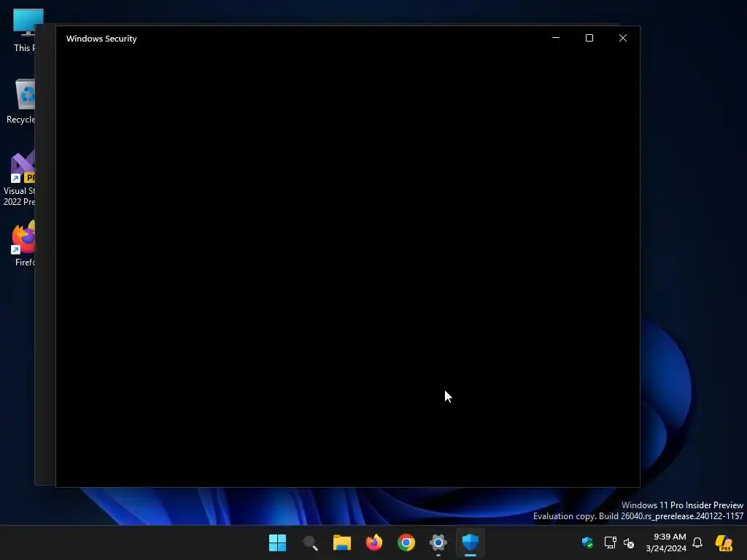Viewport: 747px width, 560px height.
Task: Launch Google Chrome from taskbar
Action: [406, 542]
